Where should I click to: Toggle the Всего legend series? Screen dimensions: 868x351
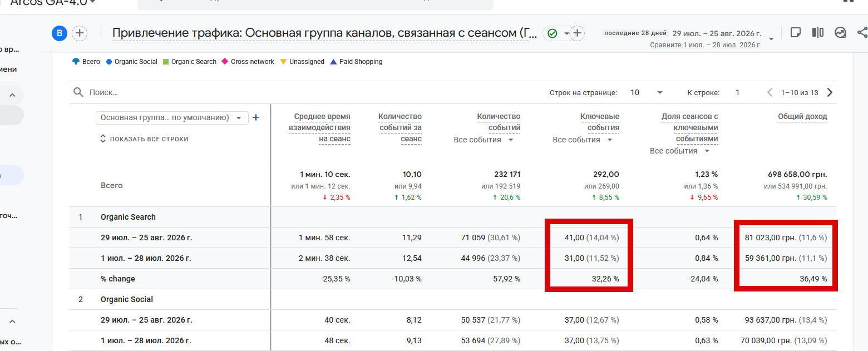[x=86, y=62]
